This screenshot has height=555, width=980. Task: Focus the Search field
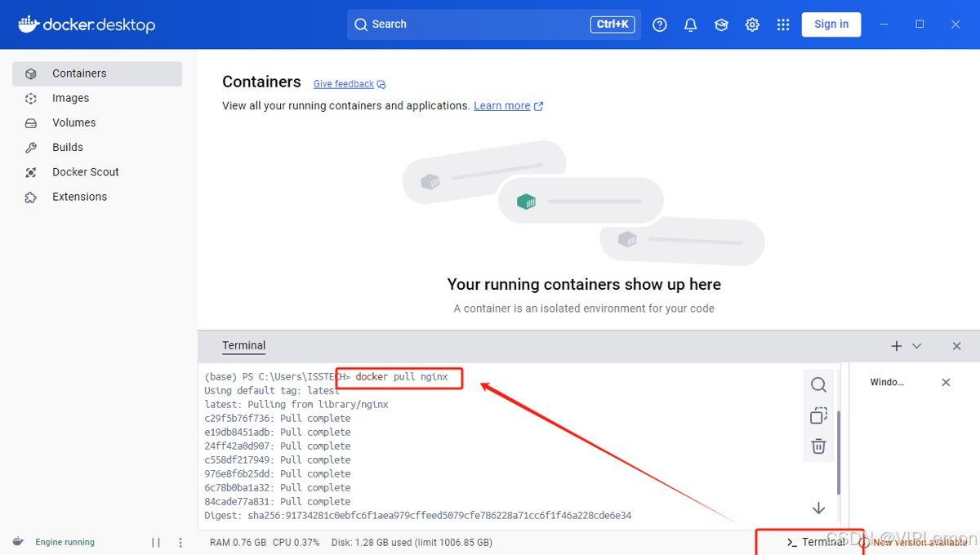pyautogui.click(x=494, y=24)
